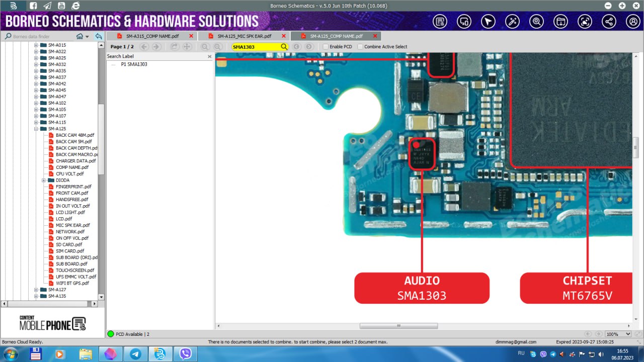
Task: Click the rotate page icon in PDF toolbar
Action: 175,47
